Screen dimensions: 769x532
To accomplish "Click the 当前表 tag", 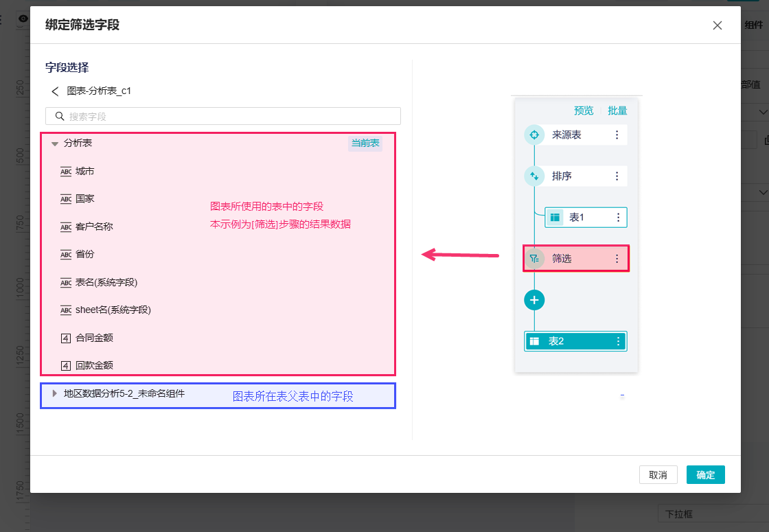I will click(x=365, y=143).
